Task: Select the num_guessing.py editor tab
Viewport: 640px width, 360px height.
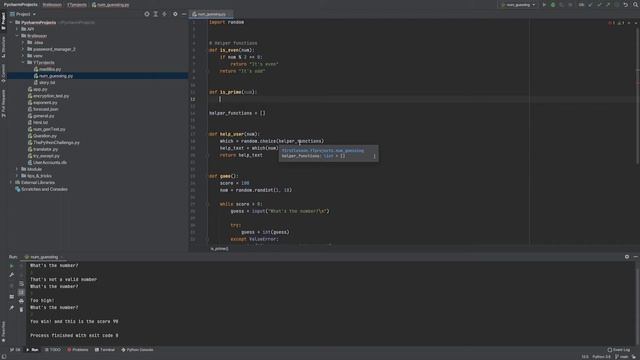Action: [x=211, y=14]
